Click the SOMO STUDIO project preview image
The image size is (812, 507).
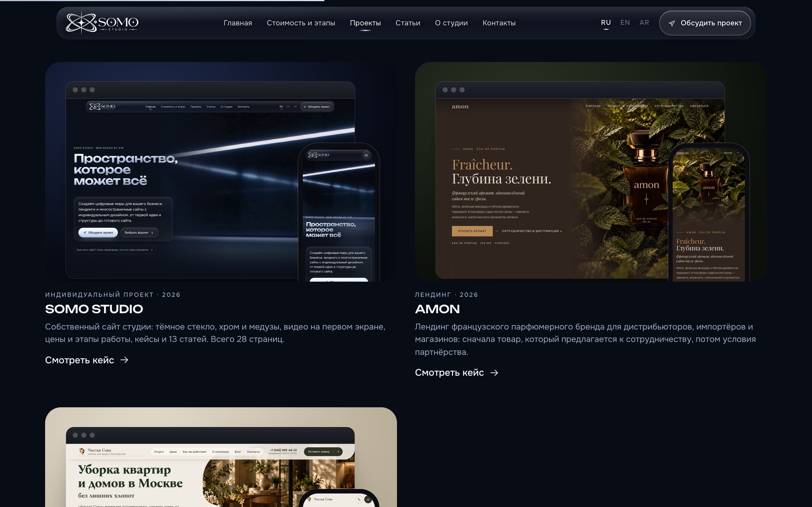tap(221, 172)
